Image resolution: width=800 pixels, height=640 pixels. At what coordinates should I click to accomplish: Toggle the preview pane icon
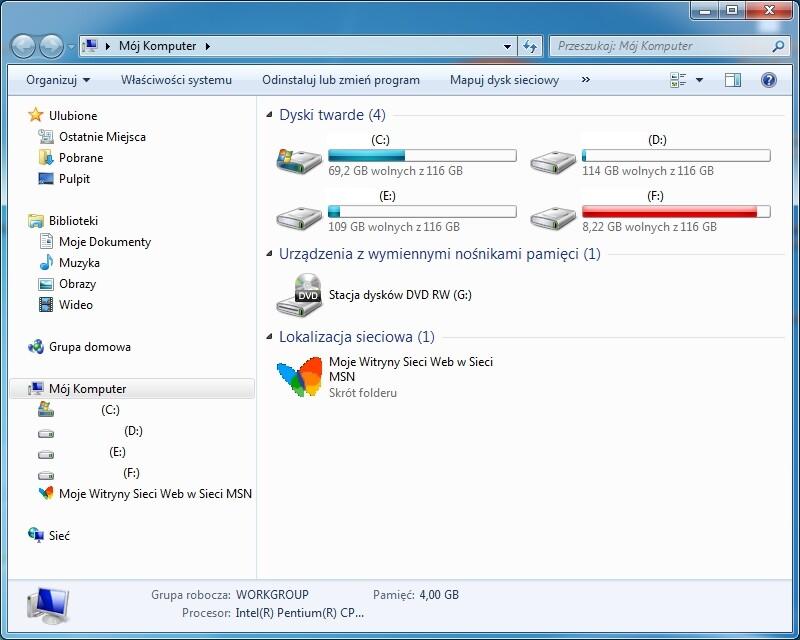pos(732,80)
